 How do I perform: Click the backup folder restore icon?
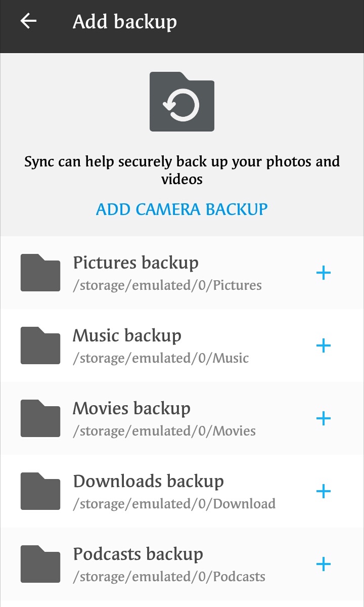click(182, 102)
